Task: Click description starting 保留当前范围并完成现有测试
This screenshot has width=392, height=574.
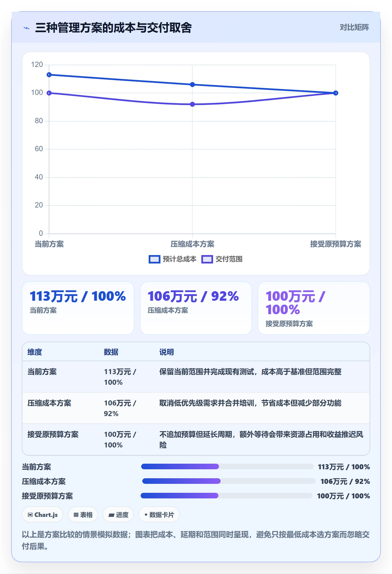Action: click(250, 372)
